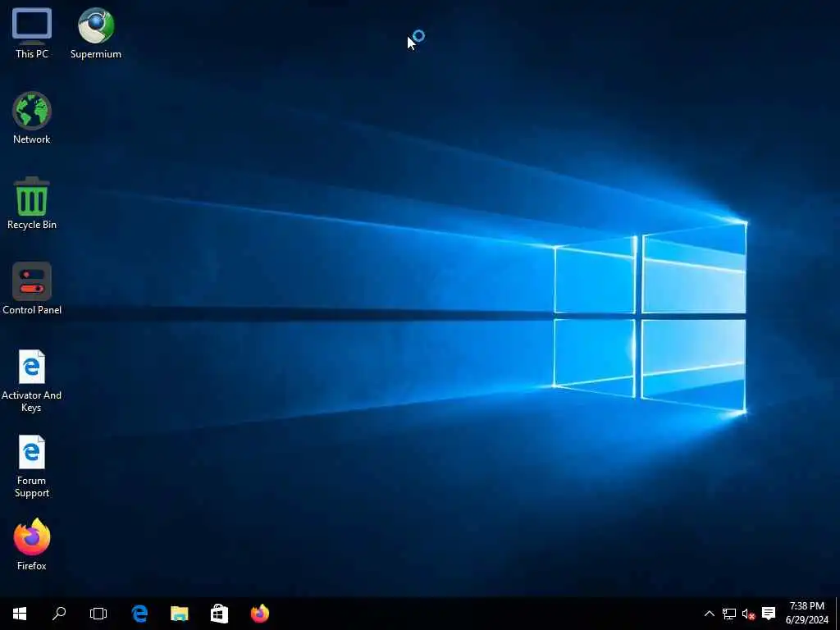Open network status tray icon
Screen dimensions: 840x630
point(729,614)
